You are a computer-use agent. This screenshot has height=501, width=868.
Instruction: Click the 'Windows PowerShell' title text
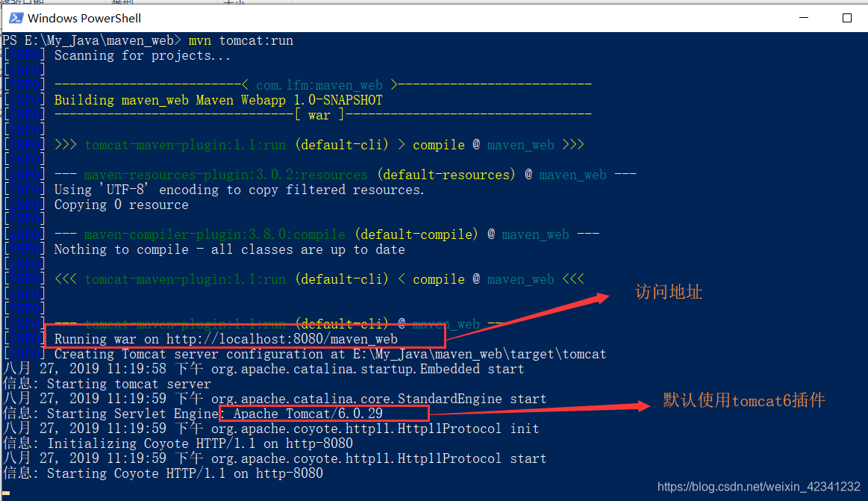point(84,18)
